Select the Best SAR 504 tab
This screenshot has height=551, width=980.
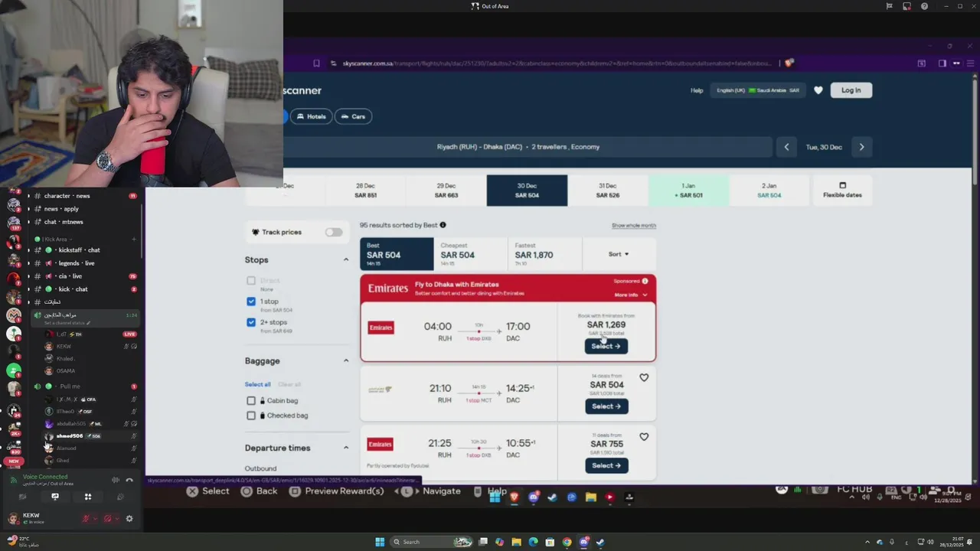click(397, 254)
